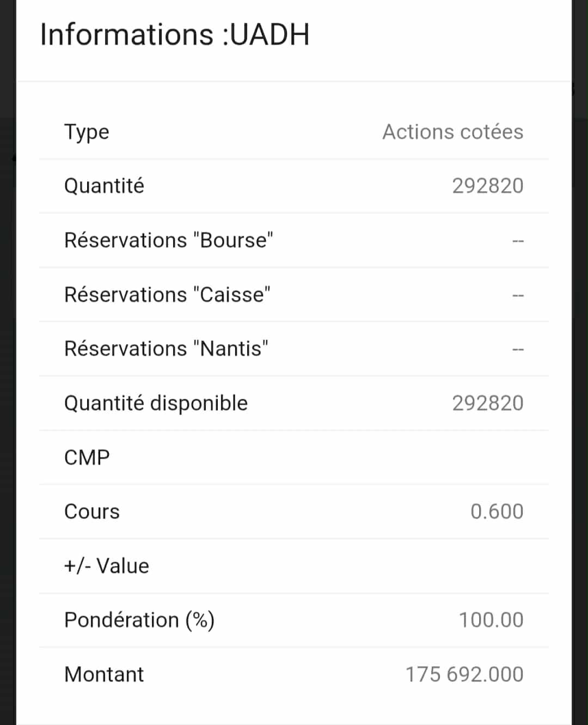Select the Réservations "Bourse" row
This screenshot has height=725, width=588.
pyautogui.click(x=294, y=240)
